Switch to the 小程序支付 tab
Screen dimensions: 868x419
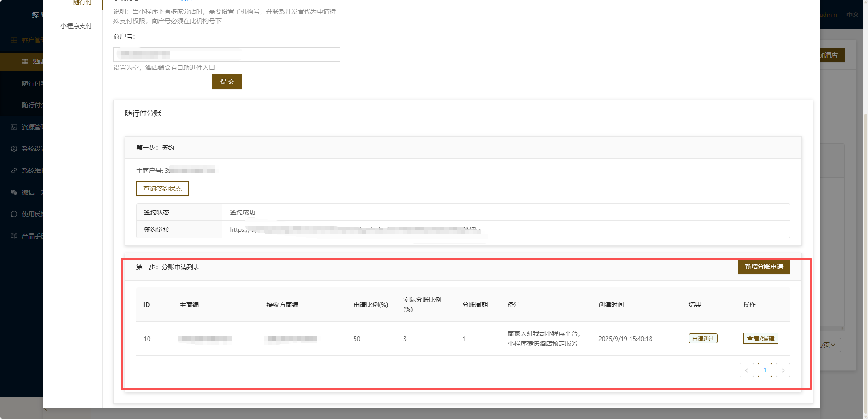point(76,26)
